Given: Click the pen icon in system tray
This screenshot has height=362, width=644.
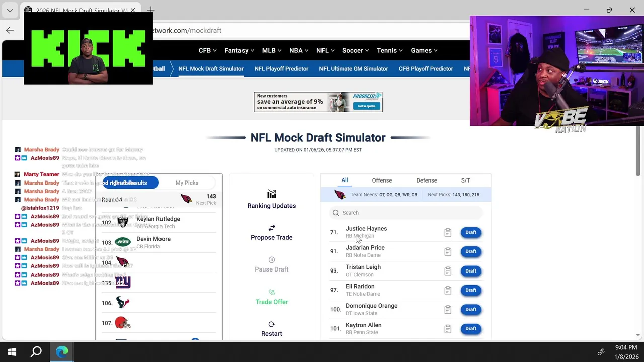Looking at the screenshot, I should coord(601,352).
